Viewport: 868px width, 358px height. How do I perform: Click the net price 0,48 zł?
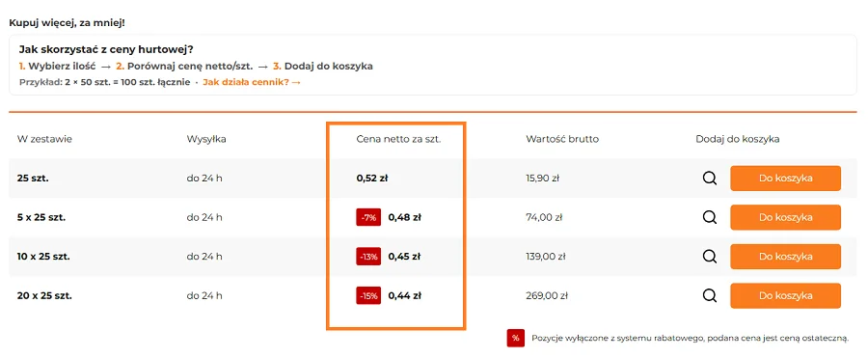405,218
